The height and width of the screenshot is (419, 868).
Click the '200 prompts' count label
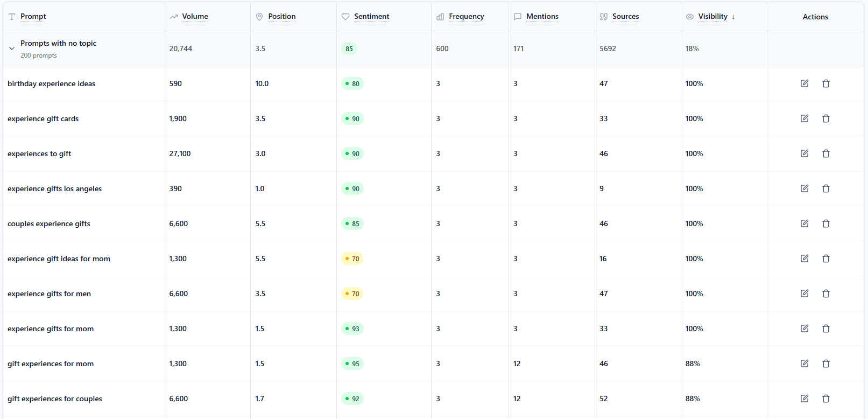(39, 55)
